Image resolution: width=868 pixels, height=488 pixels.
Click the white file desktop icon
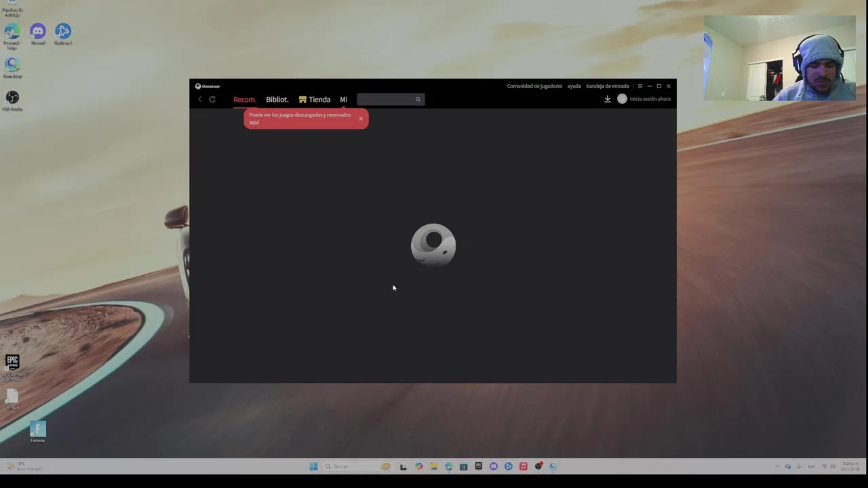[x=12, y=399]
